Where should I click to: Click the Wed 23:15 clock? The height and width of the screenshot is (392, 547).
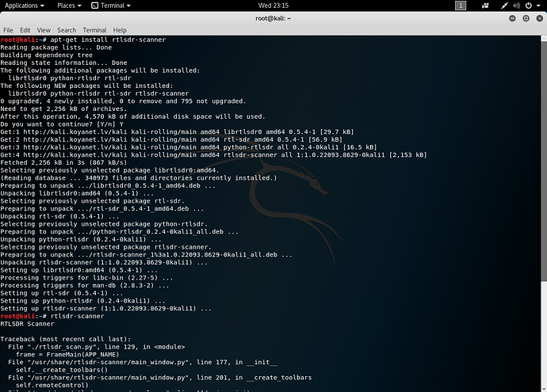(273, 6)
